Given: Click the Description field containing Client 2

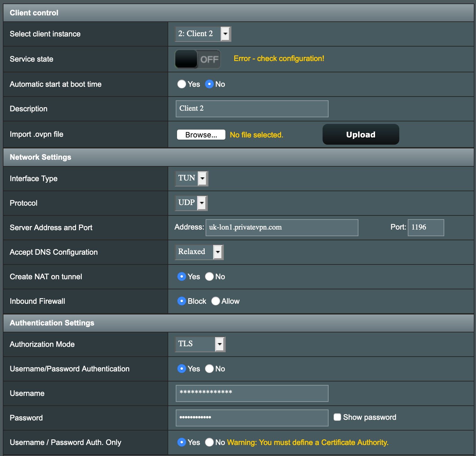Looking at the screenshot, I should pos(252,109).
